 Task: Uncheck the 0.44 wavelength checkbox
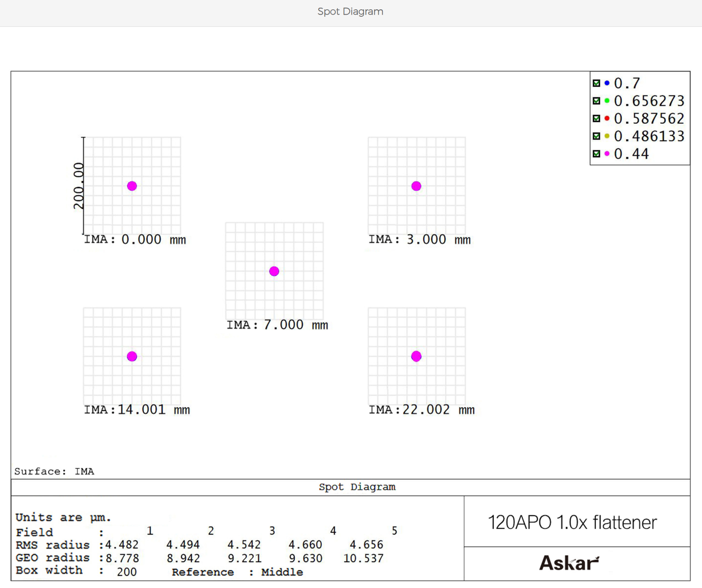point(597,154)
